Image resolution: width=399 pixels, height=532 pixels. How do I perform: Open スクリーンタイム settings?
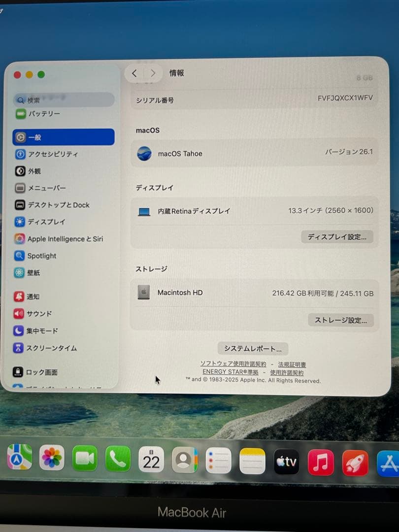coord(45,348)
